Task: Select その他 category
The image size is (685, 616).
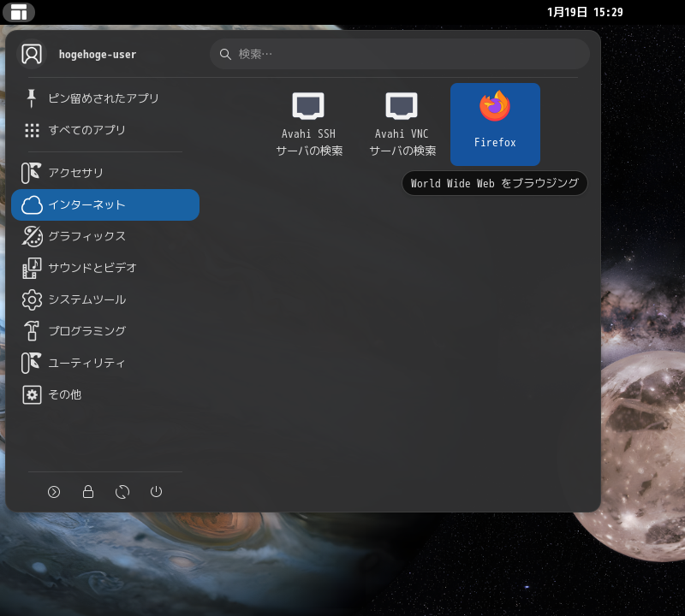Action: point(105,394)
